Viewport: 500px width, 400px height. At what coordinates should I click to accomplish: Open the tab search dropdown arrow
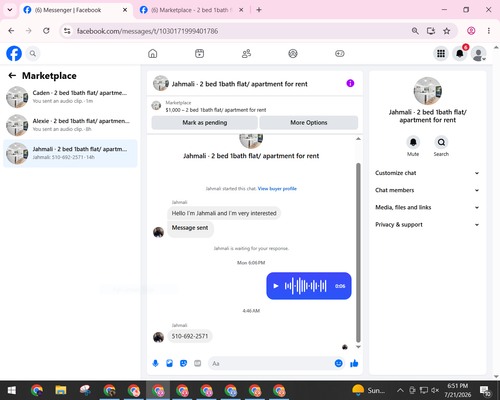point(10,10)
